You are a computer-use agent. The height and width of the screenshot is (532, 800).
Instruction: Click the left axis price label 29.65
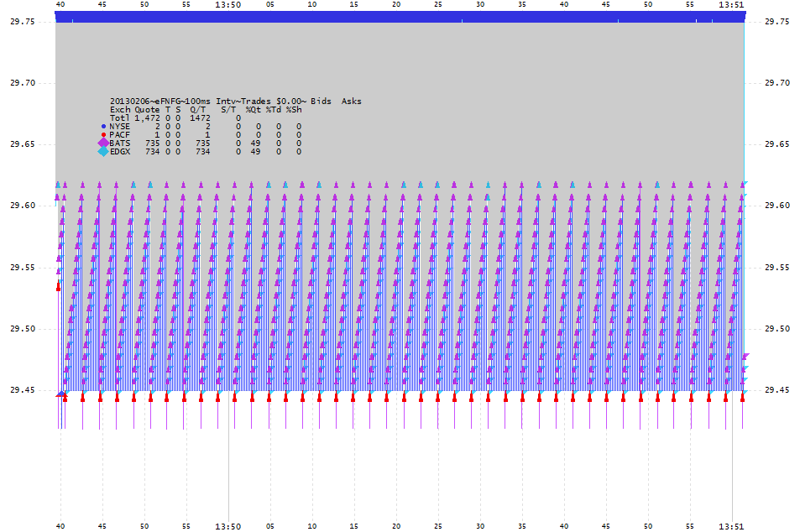(23, 144)
